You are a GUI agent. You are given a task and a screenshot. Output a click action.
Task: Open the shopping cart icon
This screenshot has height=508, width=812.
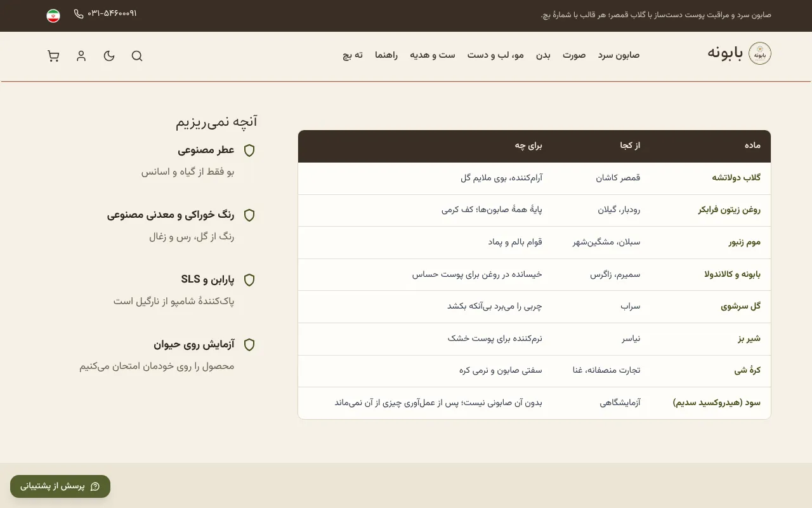pyautogui.click(x=53, y=56)
